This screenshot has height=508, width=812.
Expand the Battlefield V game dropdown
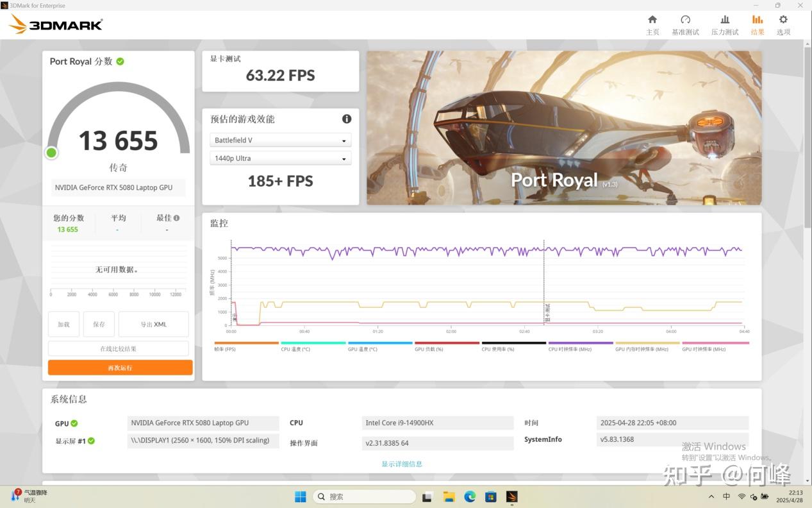pos(280,140)
